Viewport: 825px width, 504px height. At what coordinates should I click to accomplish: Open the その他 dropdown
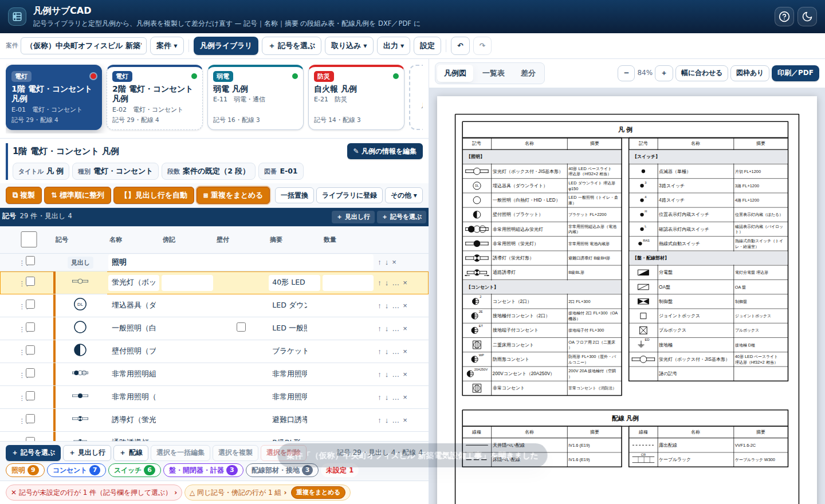(x=404, y=195)
